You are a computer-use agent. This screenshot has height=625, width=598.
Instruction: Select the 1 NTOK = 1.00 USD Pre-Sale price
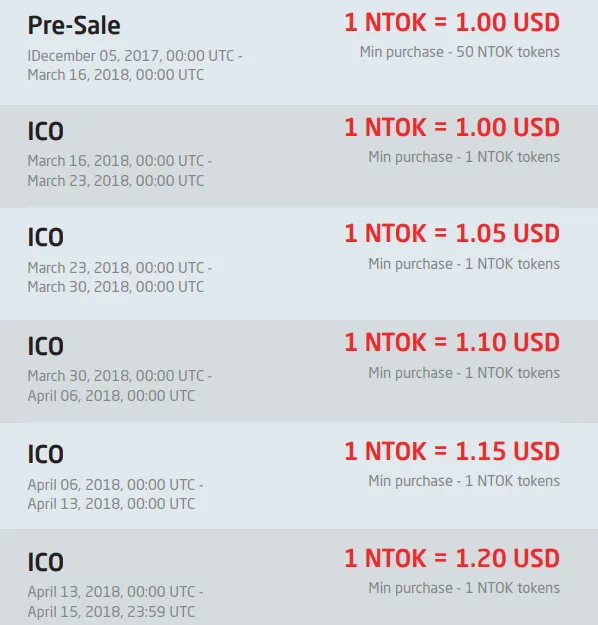(452, 22)
